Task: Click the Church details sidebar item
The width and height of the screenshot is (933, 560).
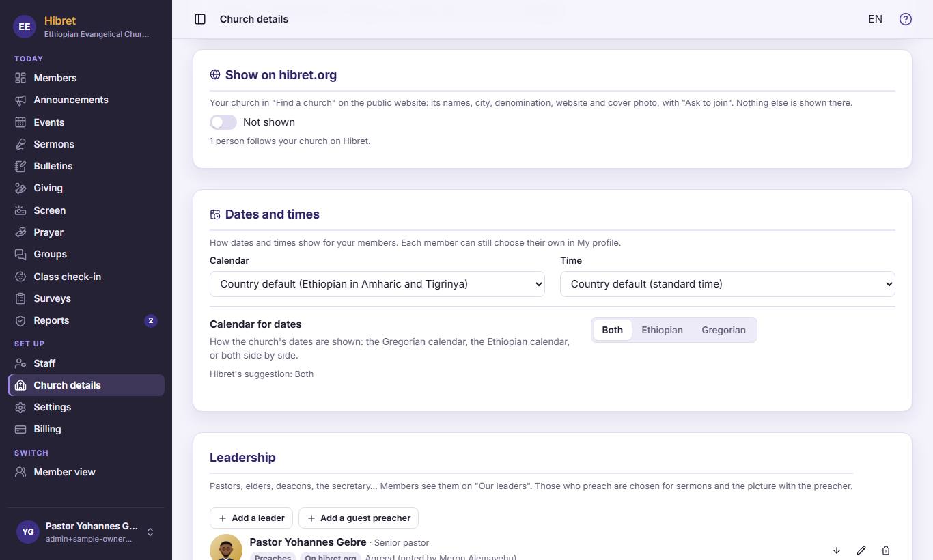Action: [x=86, y=385]
